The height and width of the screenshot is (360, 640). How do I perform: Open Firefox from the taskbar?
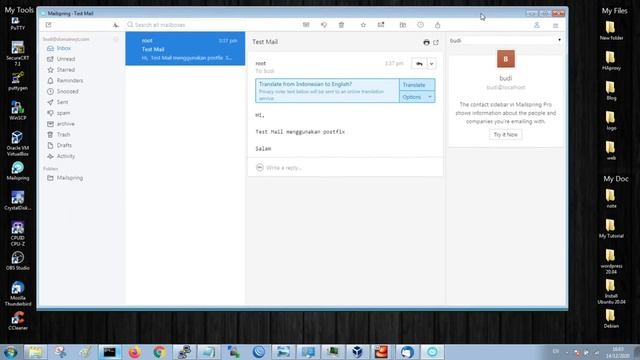134,352
